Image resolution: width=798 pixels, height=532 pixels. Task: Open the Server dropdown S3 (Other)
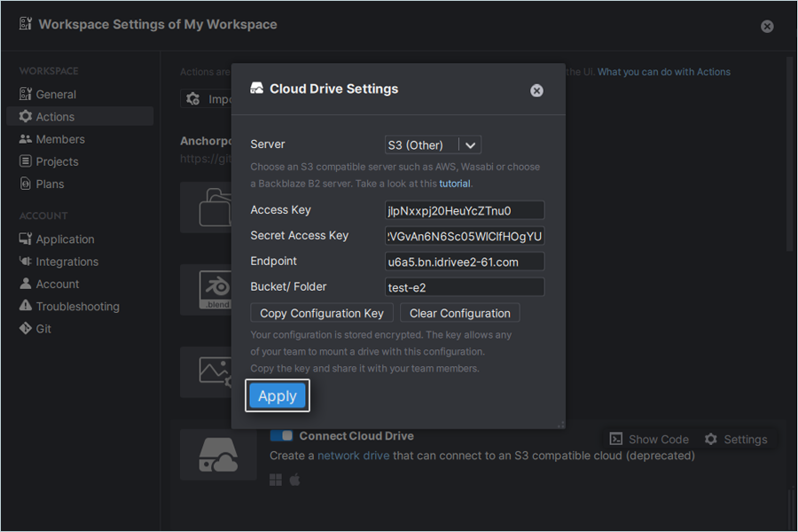point(433,145)
